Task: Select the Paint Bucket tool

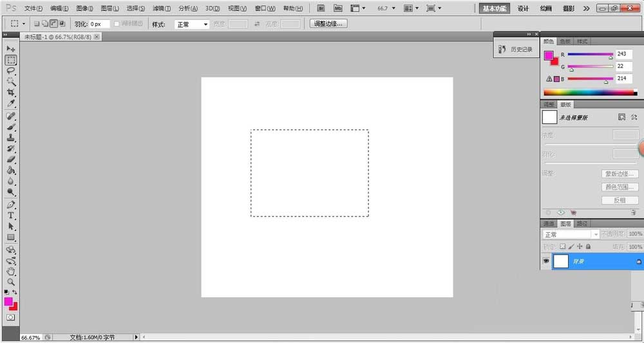Action: (11, 170)
